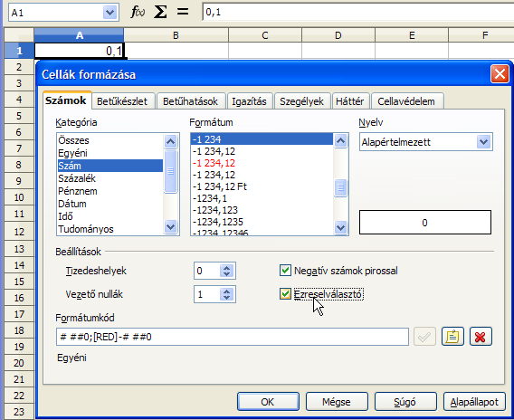Decrease Vezető nullák value with down arrow

tap(227, 298)
